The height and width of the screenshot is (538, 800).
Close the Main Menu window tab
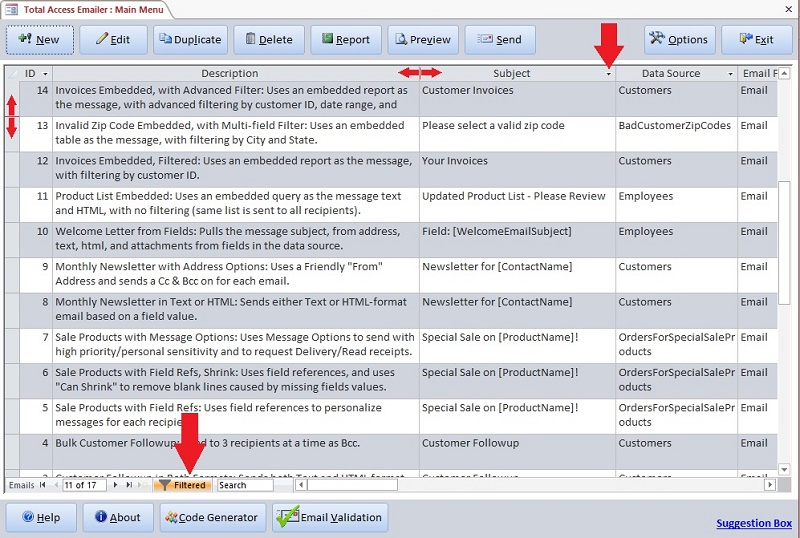(788, 9)
